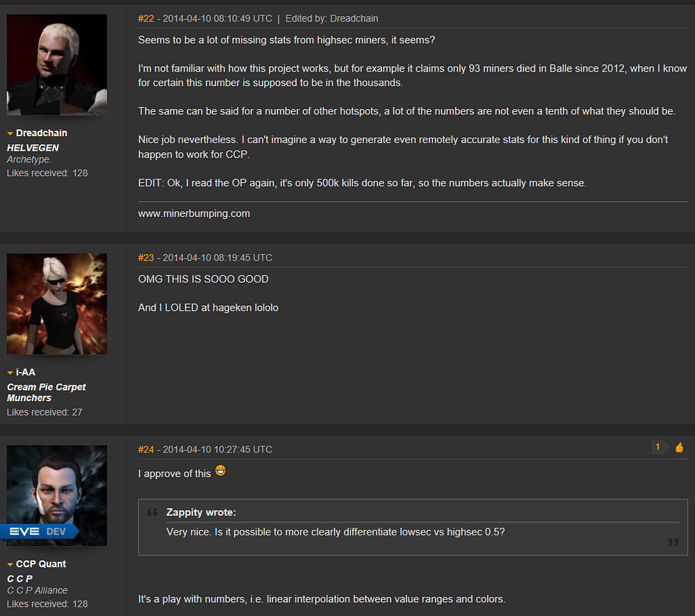Click the thumbs-up like icon on post #24
This screenshot has height=616, width=695.
click(x=679, y=448)
